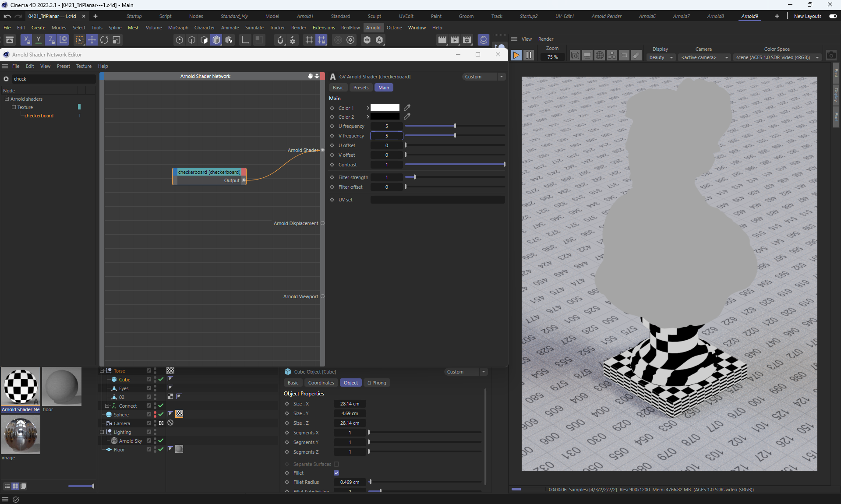Enable the Separate Surfaces checkbox

336,464
